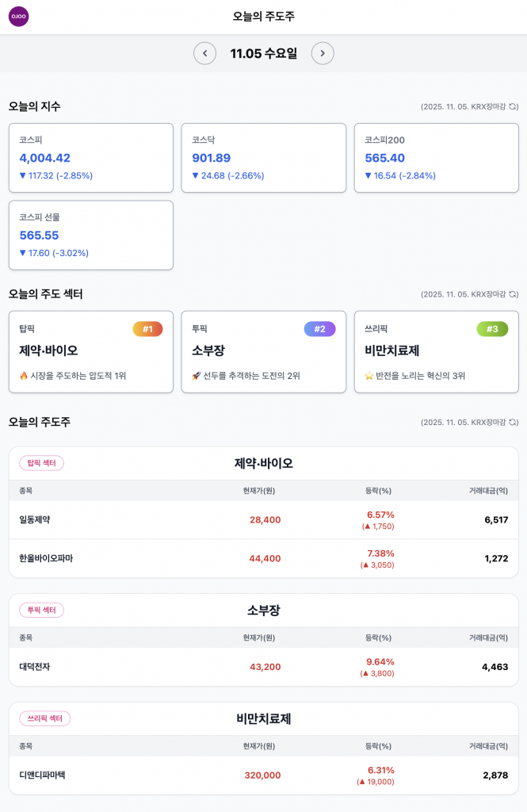The image size is (527, 812).
Task: Open the 코스피200 index card
Action: (436, 158)
